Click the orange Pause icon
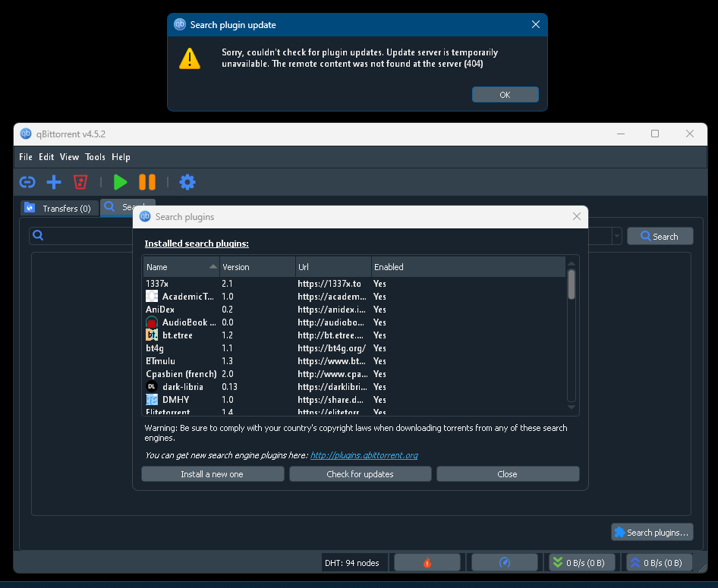Viewport: 718px width, 588px height. pos(147,182)
